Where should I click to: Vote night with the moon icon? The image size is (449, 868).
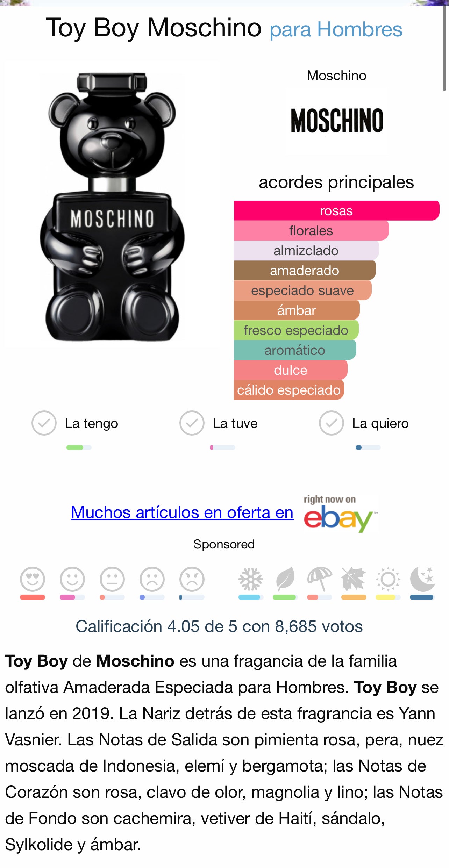point(422,579)
